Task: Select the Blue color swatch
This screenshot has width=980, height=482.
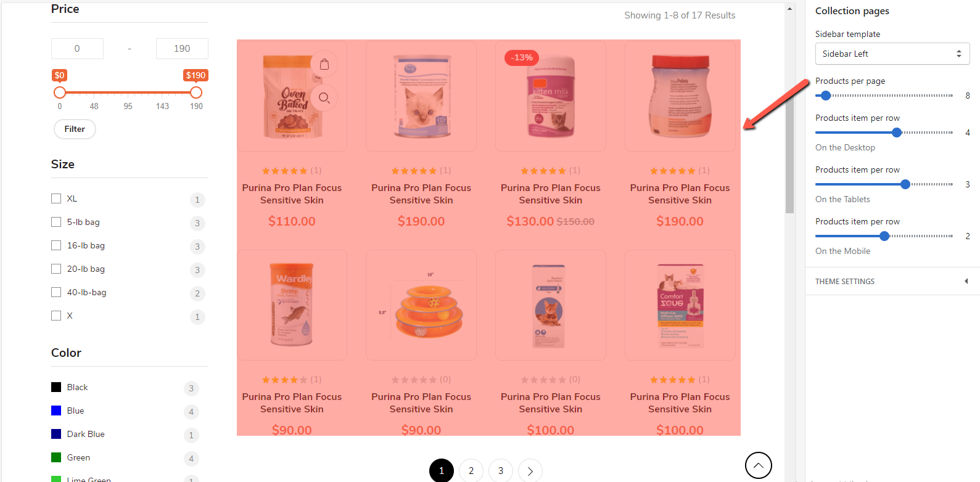Action: coord(56,411)
